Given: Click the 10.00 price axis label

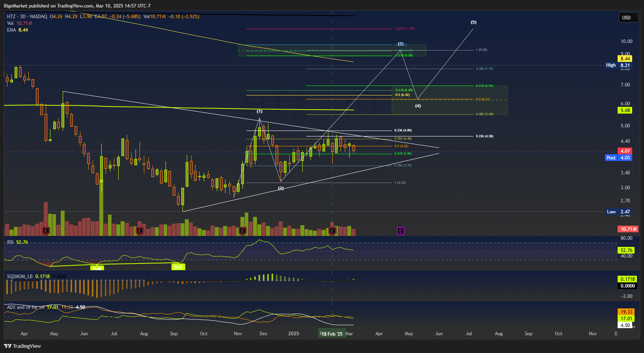Looking at the screenshot, I should pyautogui.click(x=626, y=41).
